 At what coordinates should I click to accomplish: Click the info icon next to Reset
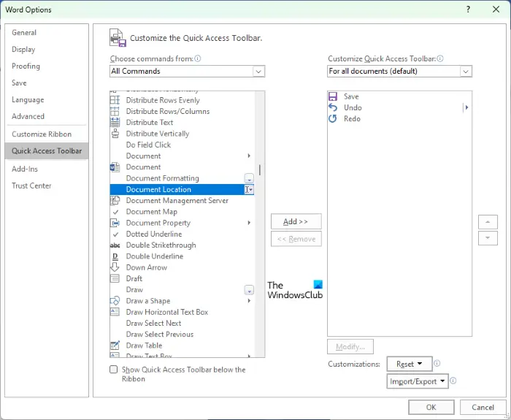click(x=437, y=363)
